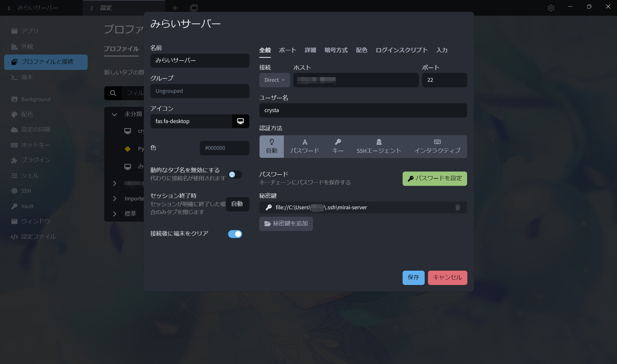Click the trash icon beside the private key
Image resolution: width=617 pixels, height=364 pixels.
tap(458, 207)
